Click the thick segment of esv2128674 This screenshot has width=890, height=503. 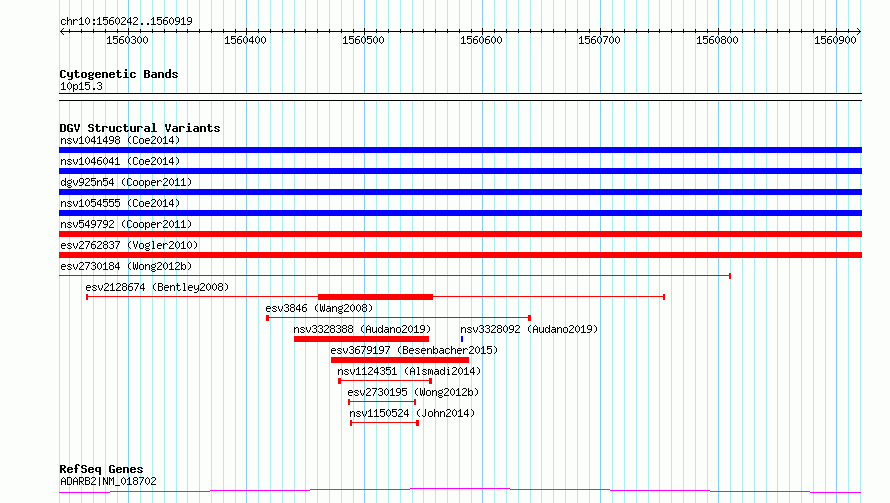point(375,297)
